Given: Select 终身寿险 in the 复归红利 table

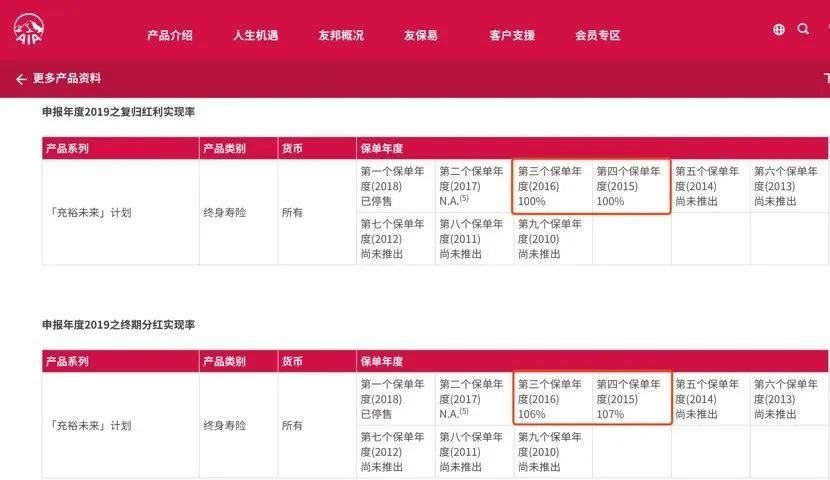Looking at the screenshot, I should pyautogui.click(x=224, y=212).
